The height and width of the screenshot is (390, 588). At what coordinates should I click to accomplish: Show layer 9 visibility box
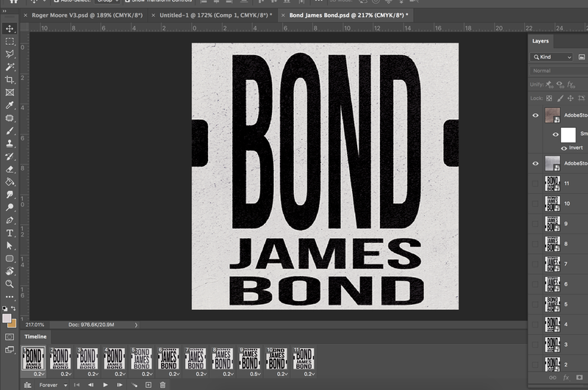(535, 224)
